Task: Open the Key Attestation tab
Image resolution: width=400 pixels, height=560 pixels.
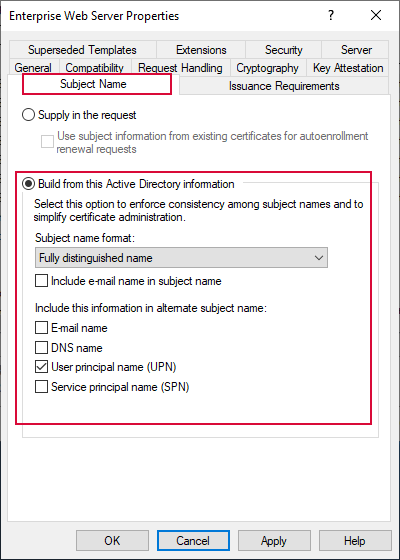Action: 348,68
